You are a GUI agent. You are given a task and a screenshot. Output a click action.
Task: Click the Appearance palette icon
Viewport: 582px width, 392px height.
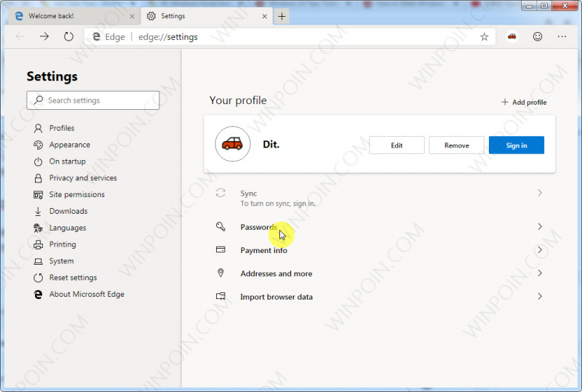[38, 145]
